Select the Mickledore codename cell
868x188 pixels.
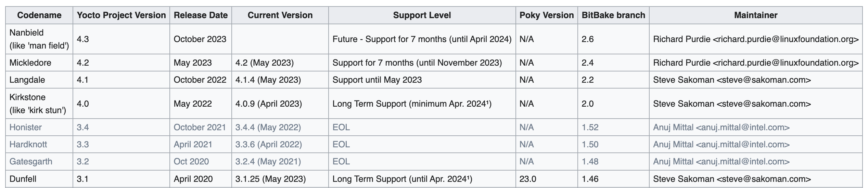39,63
